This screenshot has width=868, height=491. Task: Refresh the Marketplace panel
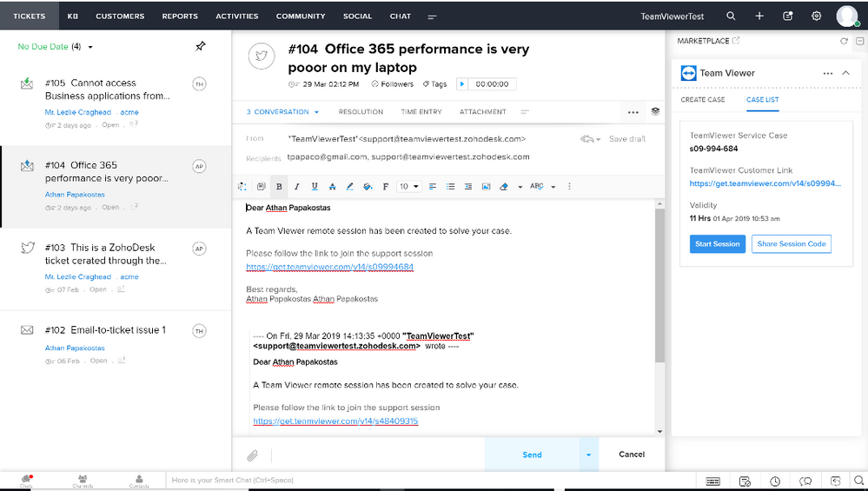pyautogui.click(x=844, y=41)
